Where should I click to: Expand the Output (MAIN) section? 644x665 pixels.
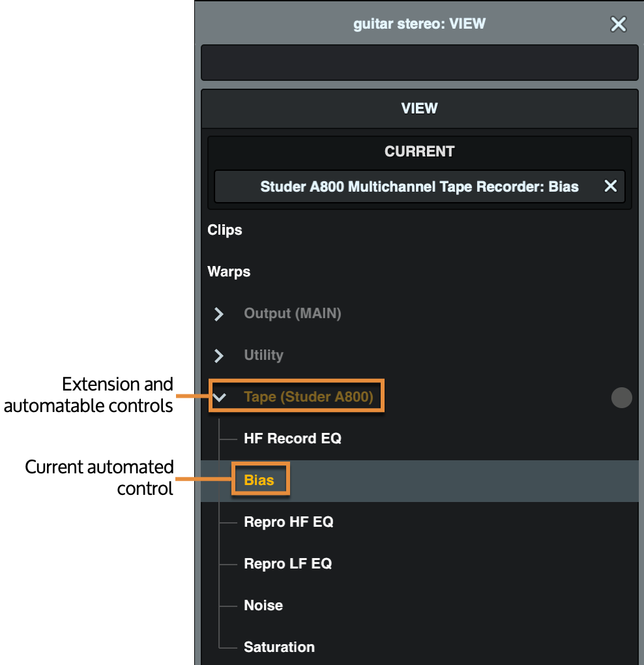(x=219, y=314)
